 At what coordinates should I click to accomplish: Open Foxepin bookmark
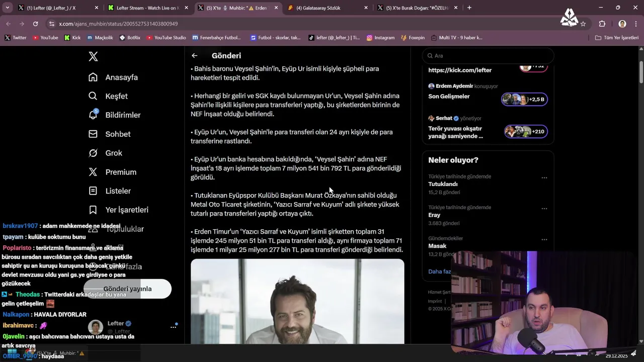[x=413, y=38]
